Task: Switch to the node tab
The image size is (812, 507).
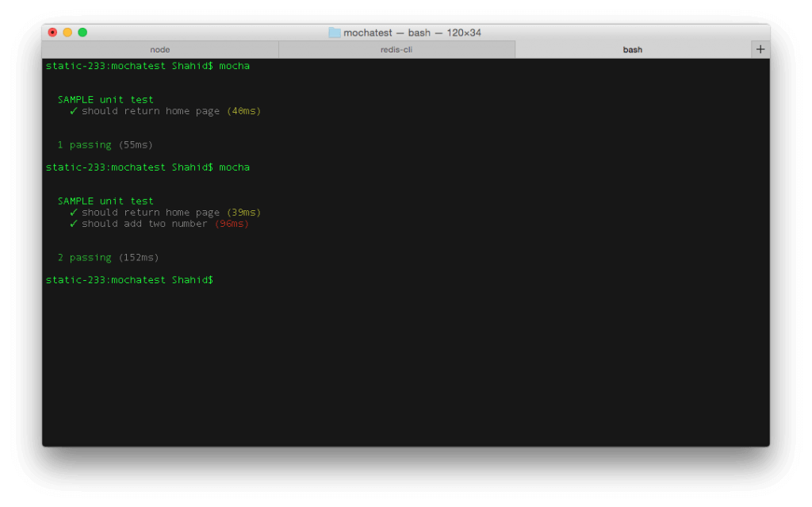Action: 160,48
